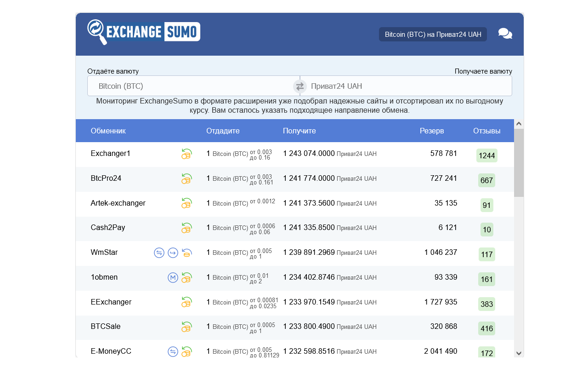Click the rate 1 241 774.0000

pyautogui.click(x=309, y=178)
